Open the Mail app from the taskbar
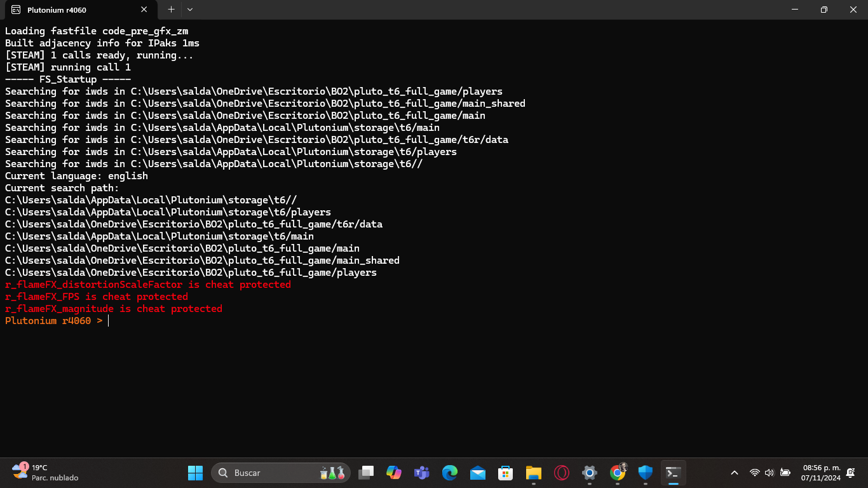The height and width of the screenshot is (488, 868). click(x=478, y=473)
